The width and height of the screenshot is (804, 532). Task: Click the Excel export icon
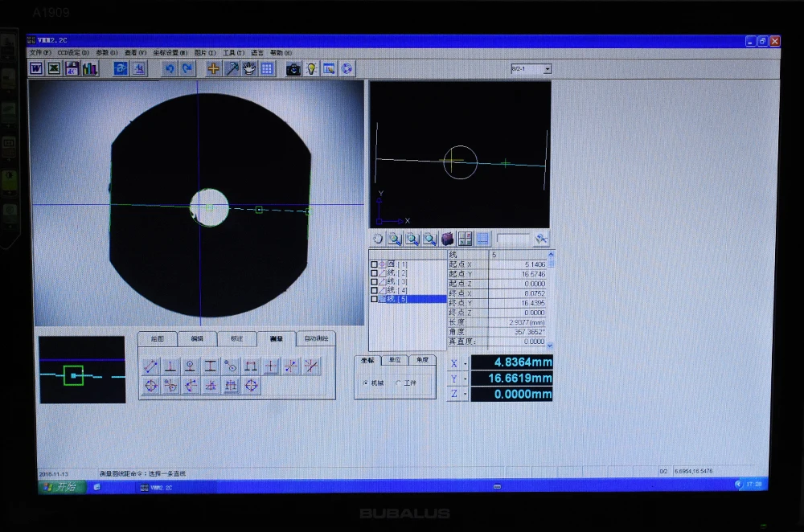point(54,68)
